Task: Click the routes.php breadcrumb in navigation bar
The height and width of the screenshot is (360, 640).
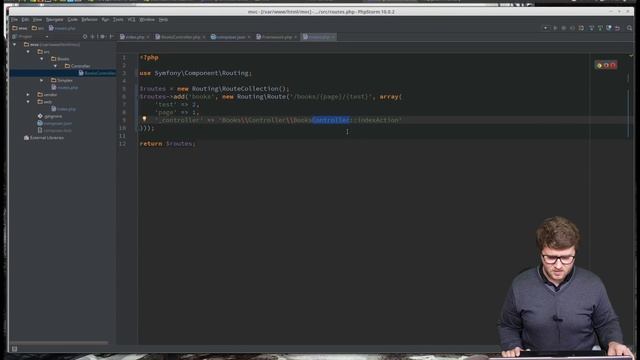Action: (62, 28)
